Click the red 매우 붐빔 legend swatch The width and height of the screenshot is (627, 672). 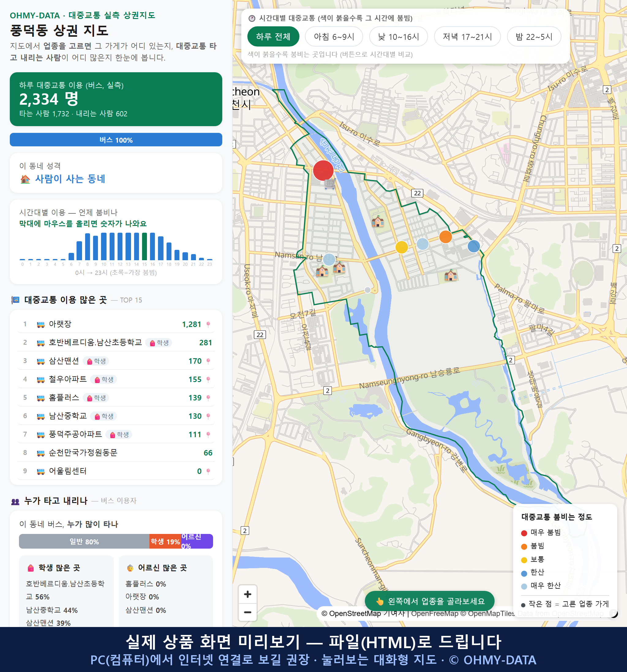[x=524, y=533]
